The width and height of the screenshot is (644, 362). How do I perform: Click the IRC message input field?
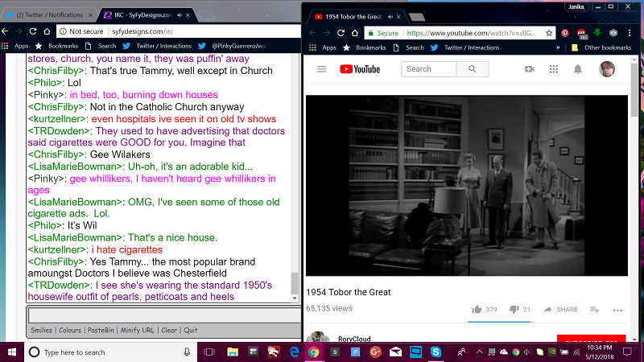click(x=164, y=315)
